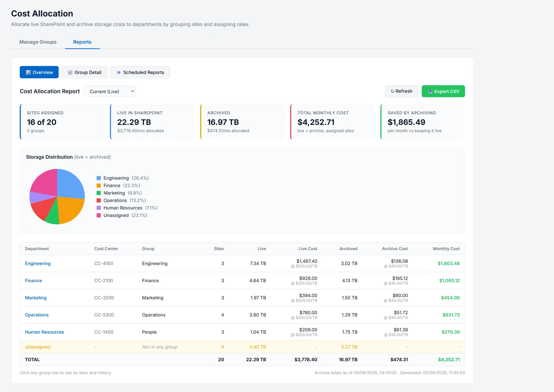
Task: Click the bar chart icon on Overview
Action: [28, 72]
